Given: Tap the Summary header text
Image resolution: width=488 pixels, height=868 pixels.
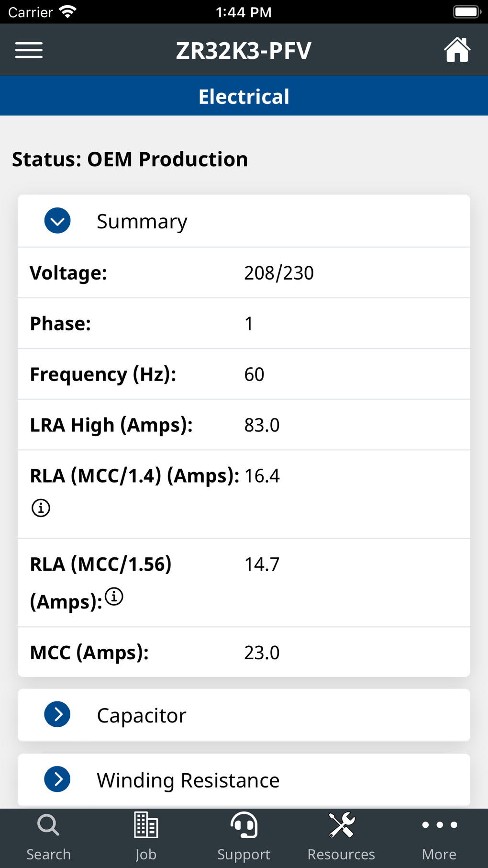Looking at the screenshot, I should pos(142,222).
